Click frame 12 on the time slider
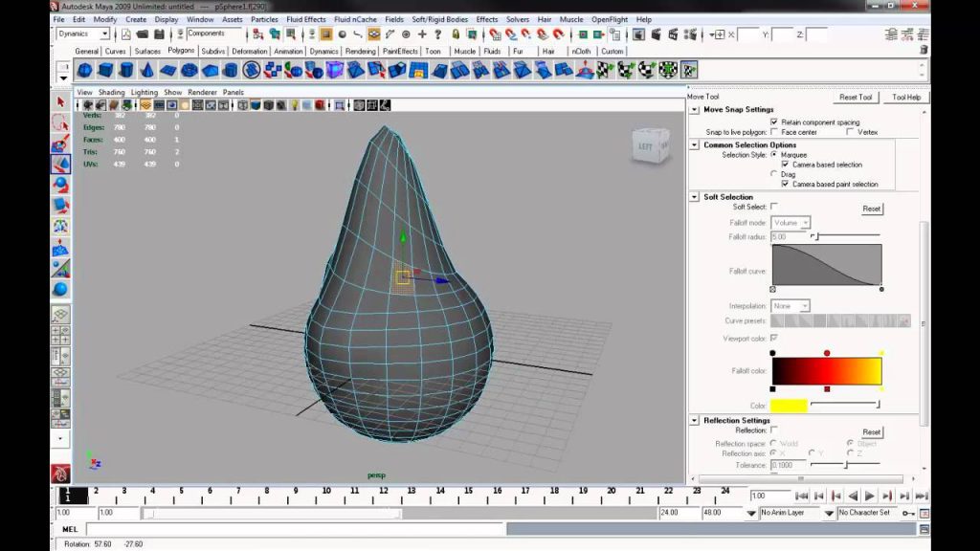980x551 pixels. tap(383, 496)
